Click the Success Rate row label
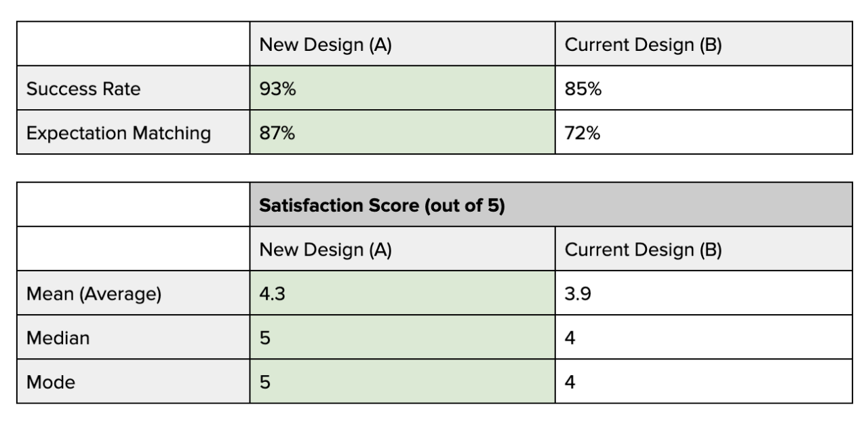This screenshot has height=426, width=868. click(83, 89)
